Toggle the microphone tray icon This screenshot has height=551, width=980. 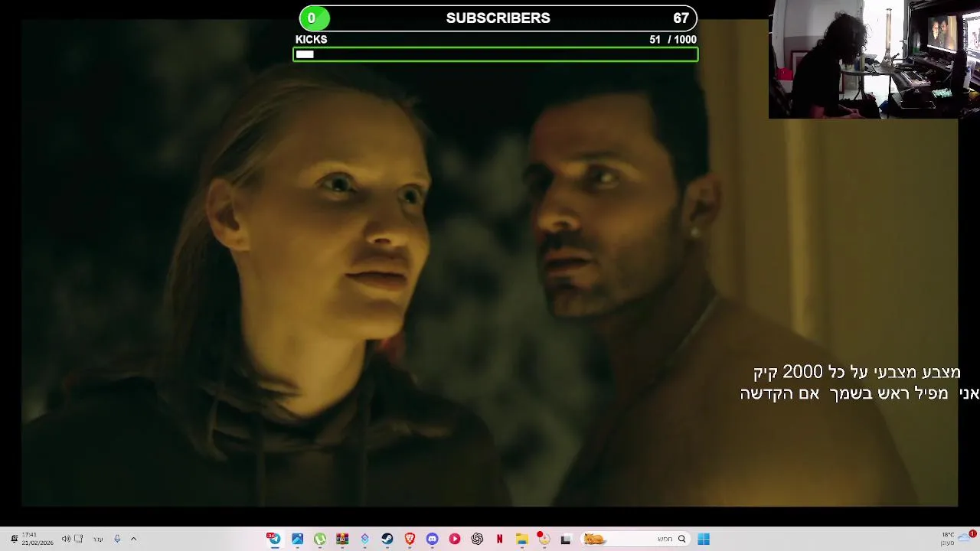[x=117, y=539]
